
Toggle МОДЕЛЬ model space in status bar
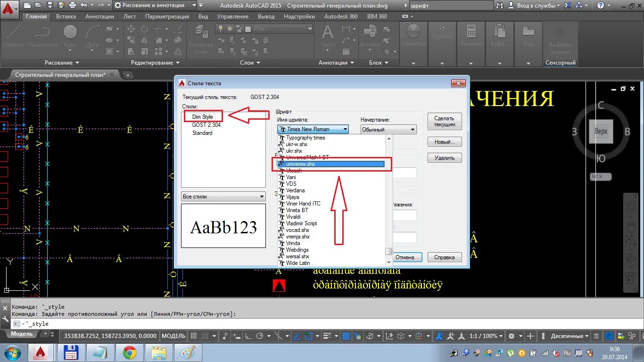click(173, 336)
